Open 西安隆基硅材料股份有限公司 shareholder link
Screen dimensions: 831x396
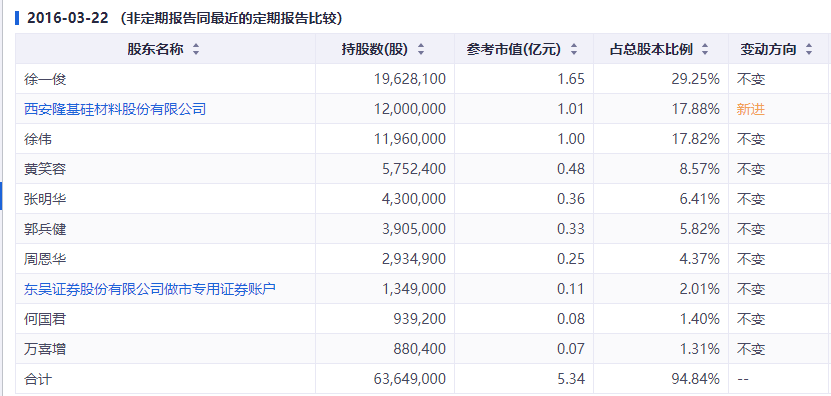click(115, 110)
